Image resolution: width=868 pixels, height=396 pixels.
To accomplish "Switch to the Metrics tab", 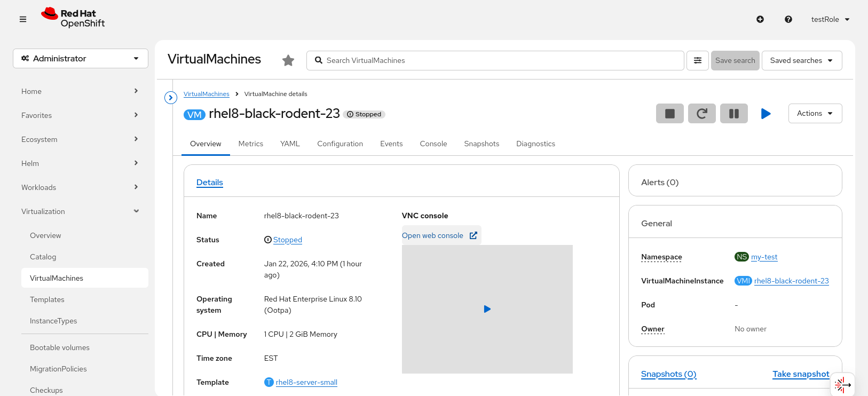I will point(251,144).
